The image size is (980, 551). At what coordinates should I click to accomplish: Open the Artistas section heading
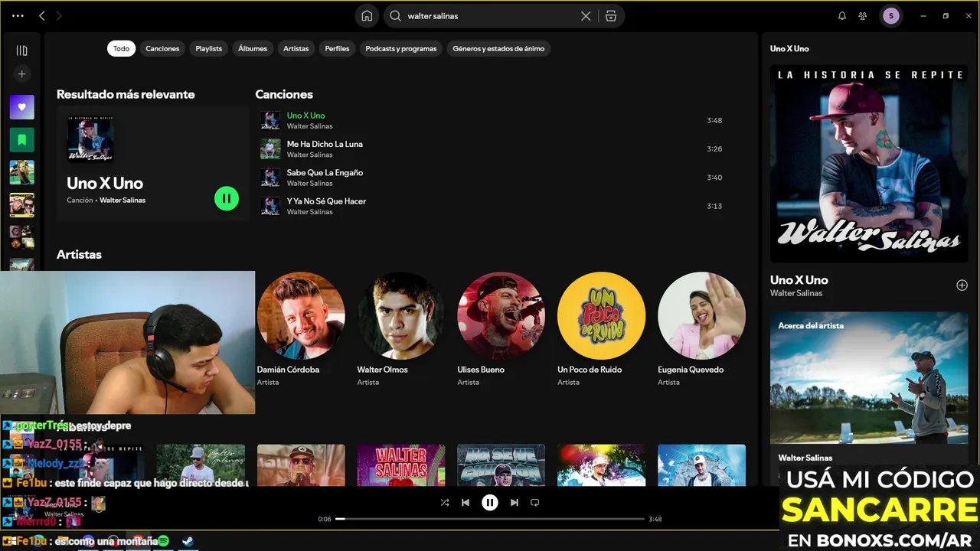(79, 254)
